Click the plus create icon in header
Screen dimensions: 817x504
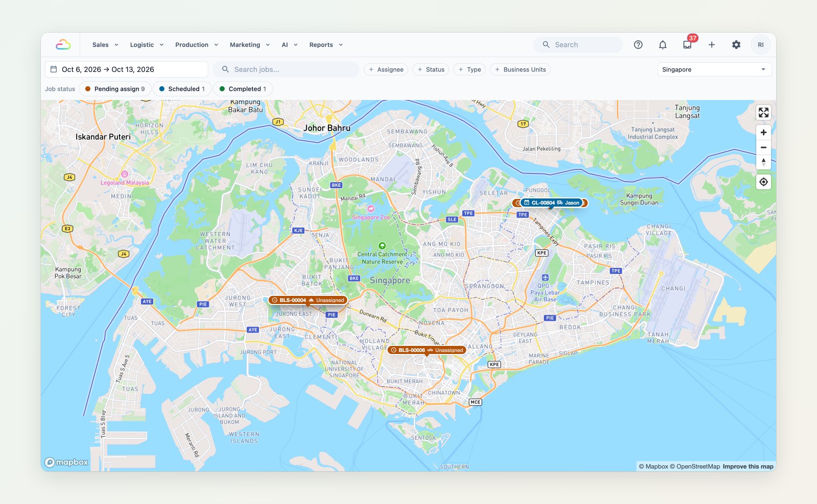712,45
